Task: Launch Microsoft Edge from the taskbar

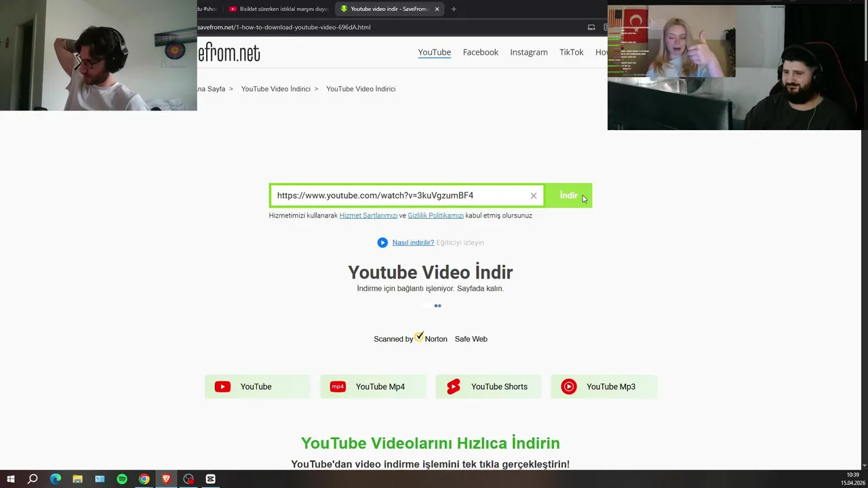Action: coord(56,479)
